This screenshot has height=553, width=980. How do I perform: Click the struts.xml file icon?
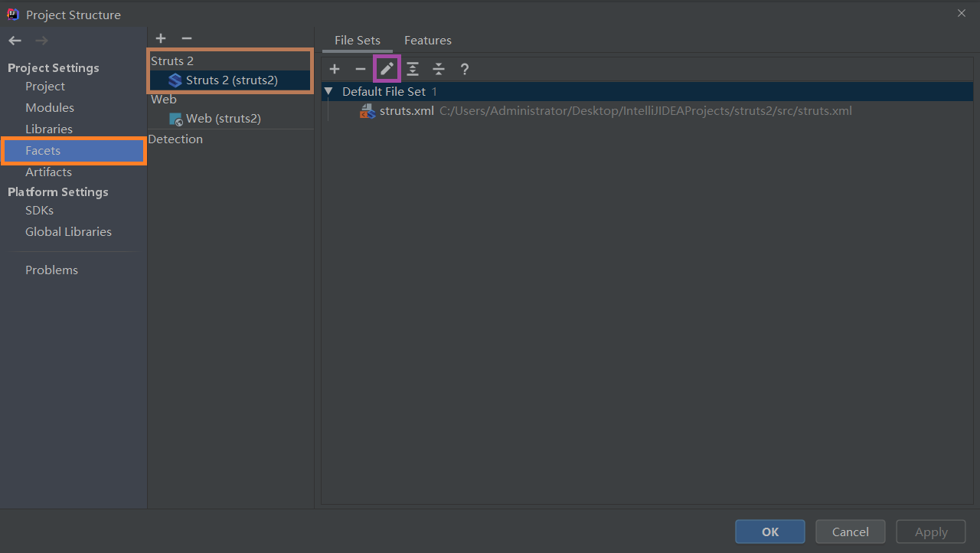(x=367, y=111)
